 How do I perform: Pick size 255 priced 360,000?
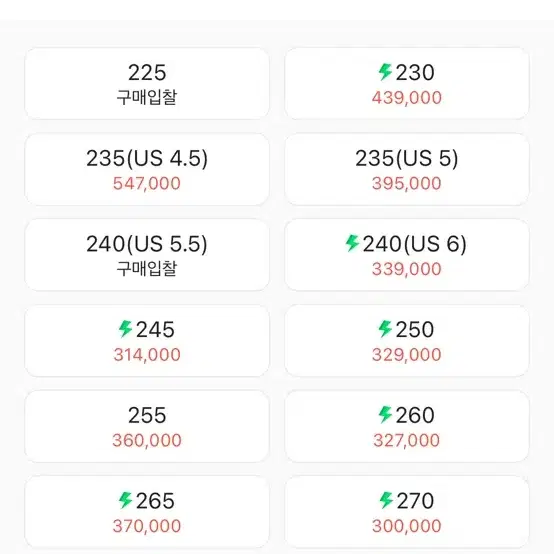coord(147,426)
